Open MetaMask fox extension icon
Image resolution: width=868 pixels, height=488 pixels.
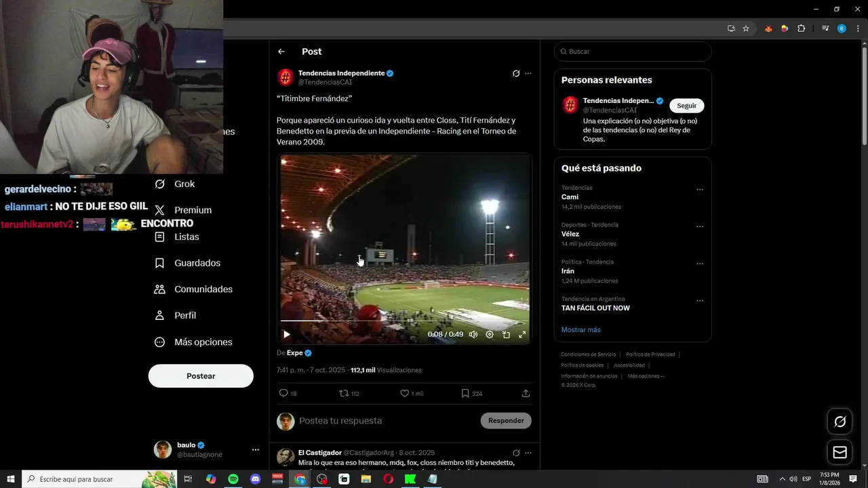768,28
